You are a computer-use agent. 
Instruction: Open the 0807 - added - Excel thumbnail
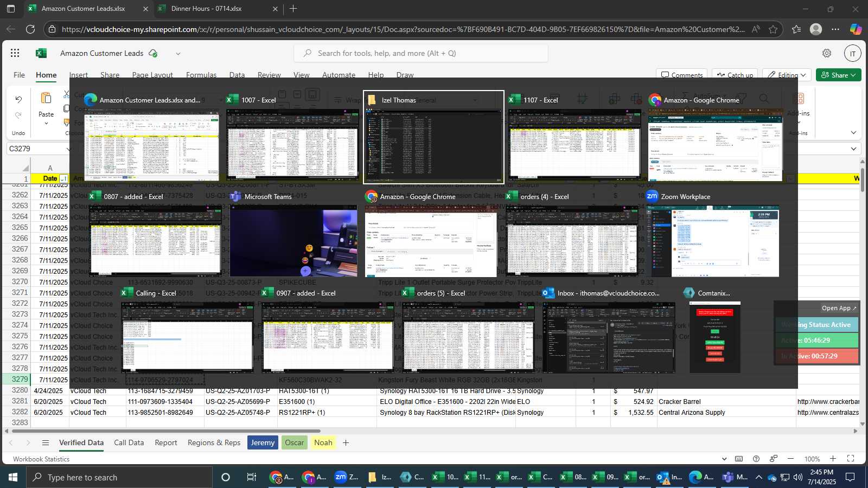(155, 241)
